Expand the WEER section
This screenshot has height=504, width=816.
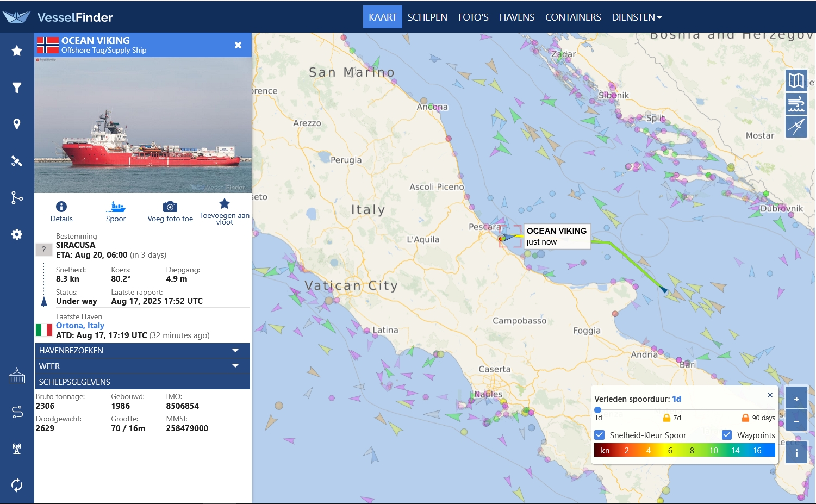tap(142, 366)
